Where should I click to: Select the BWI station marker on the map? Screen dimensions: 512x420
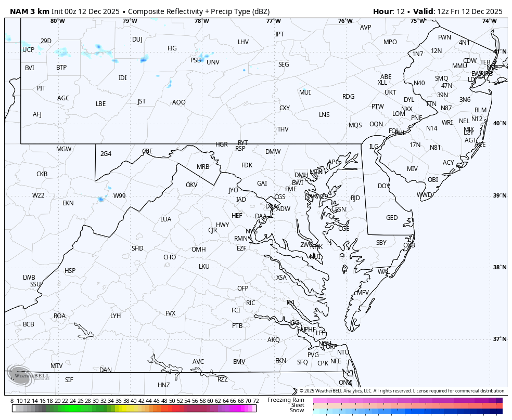tap(297, 183)
